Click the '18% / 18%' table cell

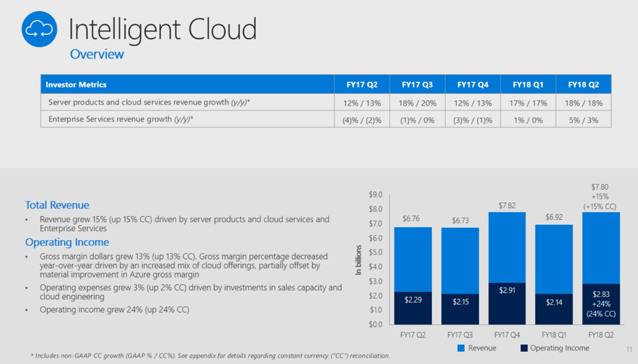point(583,103)
